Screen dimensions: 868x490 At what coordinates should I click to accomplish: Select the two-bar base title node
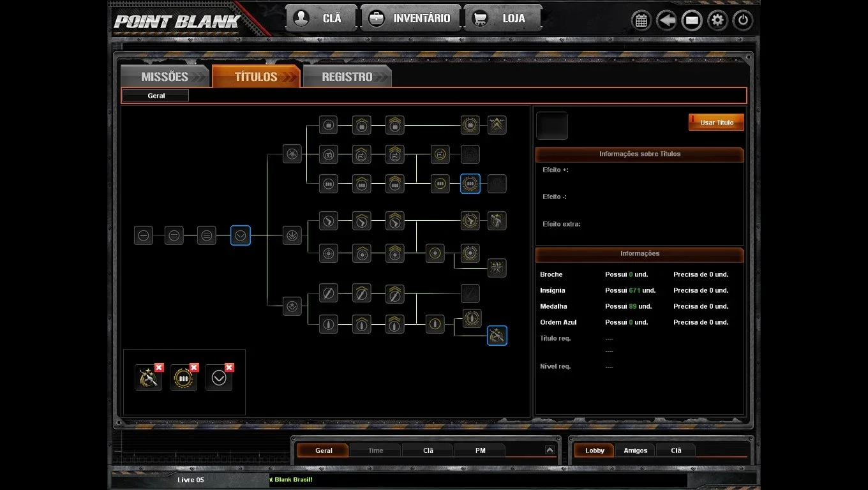coord(174,235)
